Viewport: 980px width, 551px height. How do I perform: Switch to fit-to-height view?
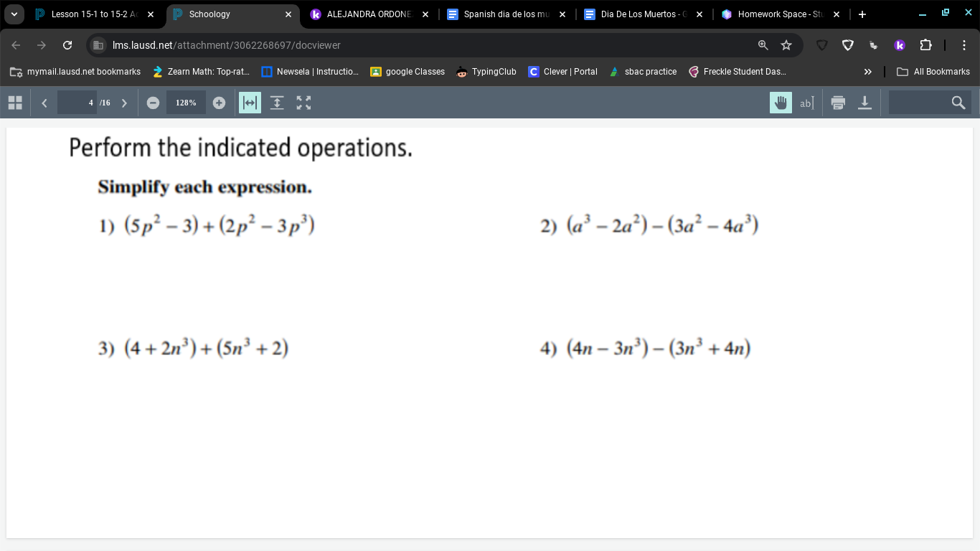pyautogui.click(x=277, y=103)
